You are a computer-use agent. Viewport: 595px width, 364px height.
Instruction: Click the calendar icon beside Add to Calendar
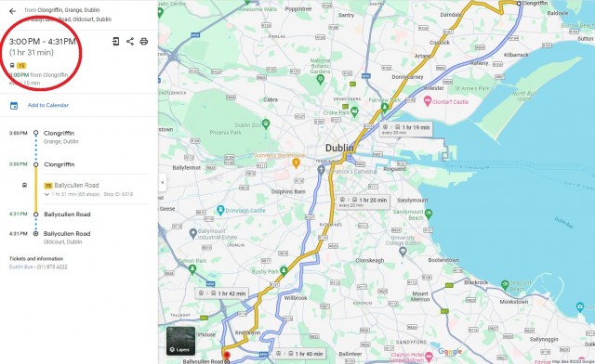coord(14,106)
